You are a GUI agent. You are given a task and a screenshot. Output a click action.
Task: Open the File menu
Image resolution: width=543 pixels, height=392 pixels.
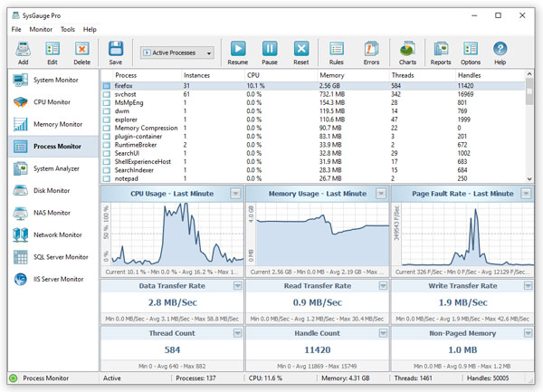tap(16, 30)
